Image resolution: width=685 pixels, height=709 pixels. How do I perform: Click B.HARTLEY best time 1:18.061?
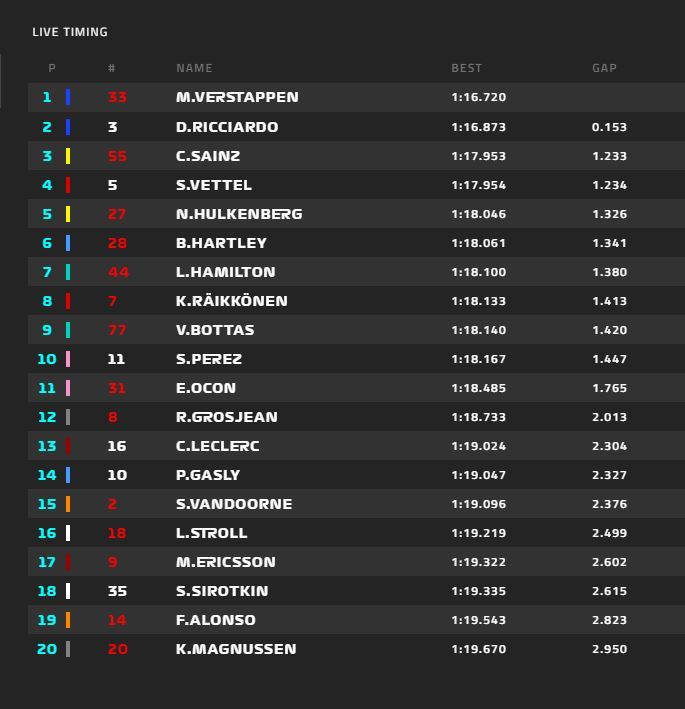tap(478, 243)
